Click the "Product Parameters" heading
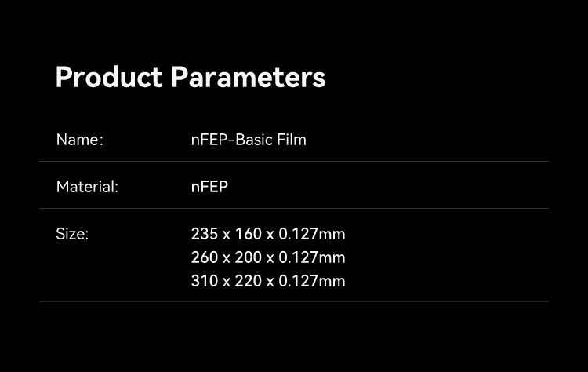This screenshot has height=372, width=588. [190, 78]
